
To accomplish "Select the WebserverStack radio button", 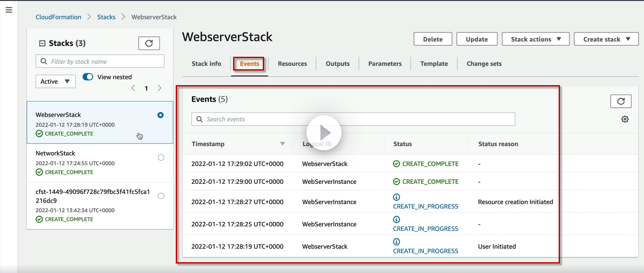I will pyautogui.click(x=161, y=115).
